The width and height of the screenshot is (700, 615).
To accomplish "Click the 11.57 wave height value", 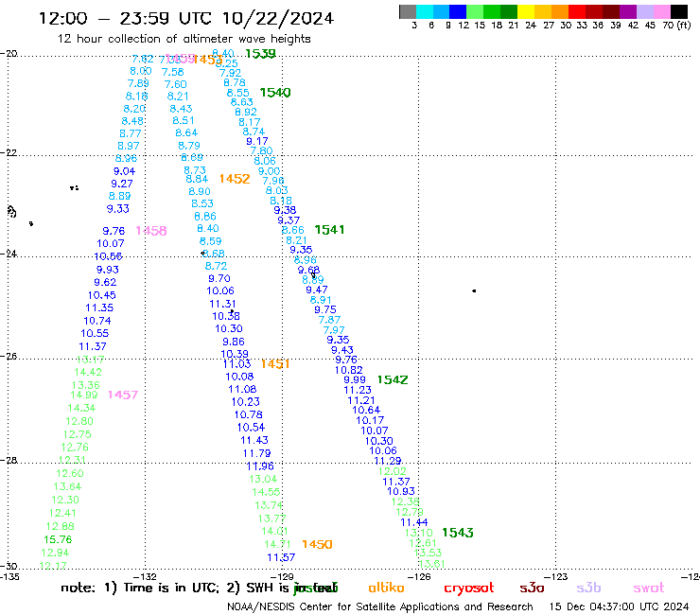I will 281,557.
